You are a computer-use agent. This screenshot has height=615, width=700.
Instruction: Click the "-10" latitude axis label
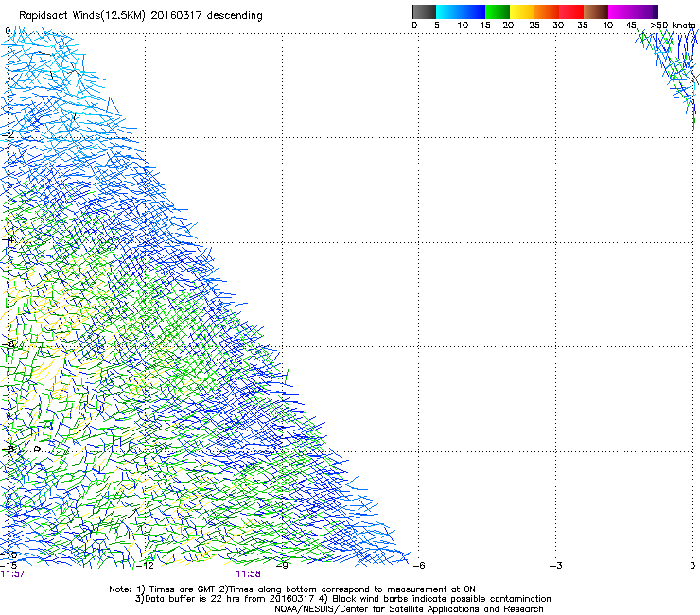click(x=9, y=554)
